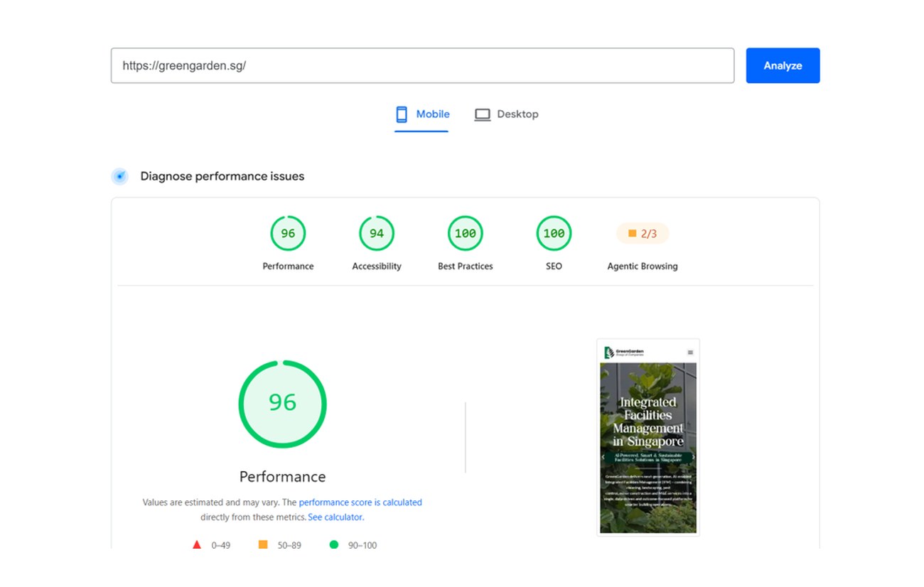Screen dimensions: 924x587
Task: Jump to Best Practices score gauge 100
Action: pos(466,233)
